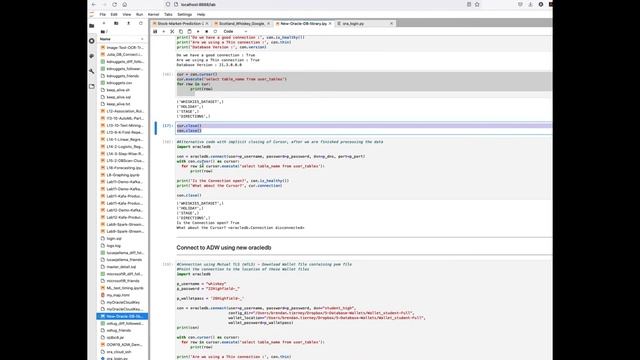
Task: Open the Edit menu
Action: coord(114,14)
